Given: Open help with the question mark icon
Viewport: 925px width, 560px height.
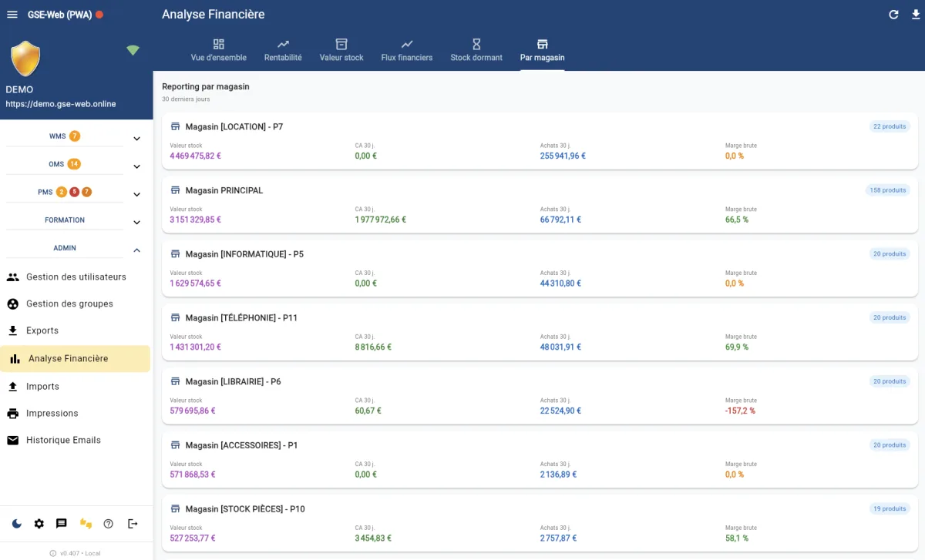Looking at the screenshot, I should [109, 524].
